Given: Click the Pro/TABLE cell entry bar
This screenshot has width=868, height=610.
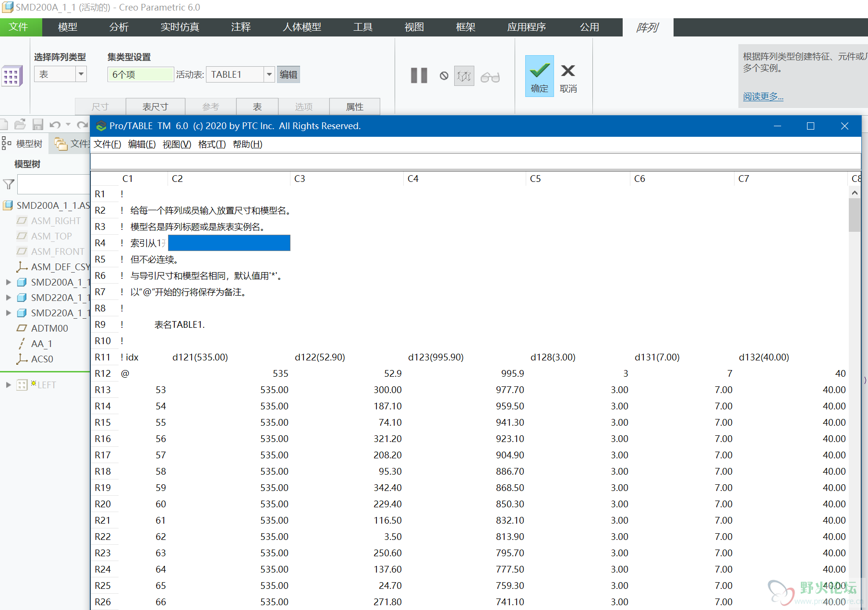Looking at the screenshot, I should tap(475, 161).
